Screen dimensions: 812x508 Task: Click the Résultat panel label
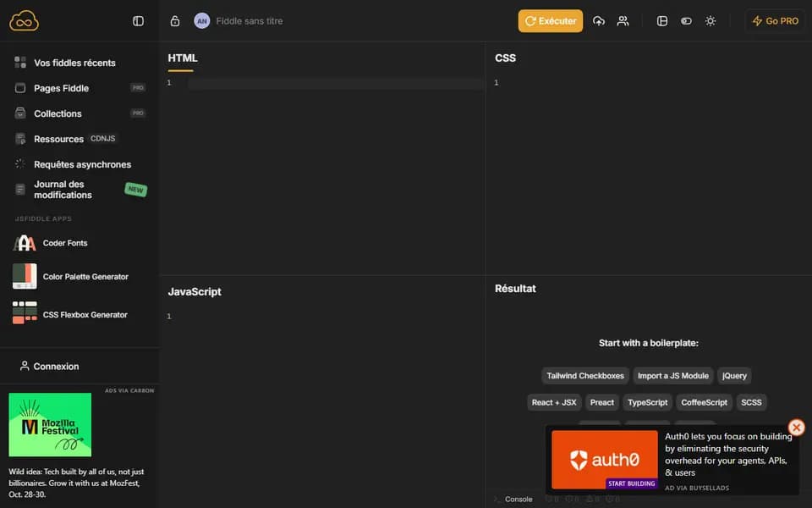tap(515, 289)
